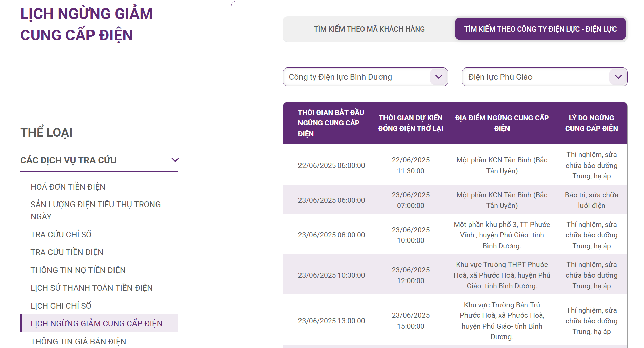Open the Điện lực Phú Giáo dropdown arrow

click(618, 77)
